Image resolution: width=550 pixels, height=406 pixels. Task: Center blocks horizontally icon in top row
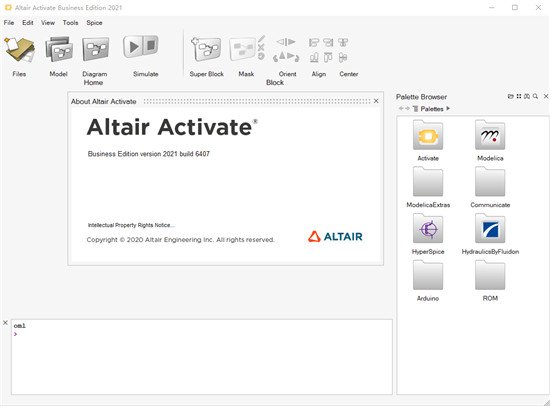[343, 43]
